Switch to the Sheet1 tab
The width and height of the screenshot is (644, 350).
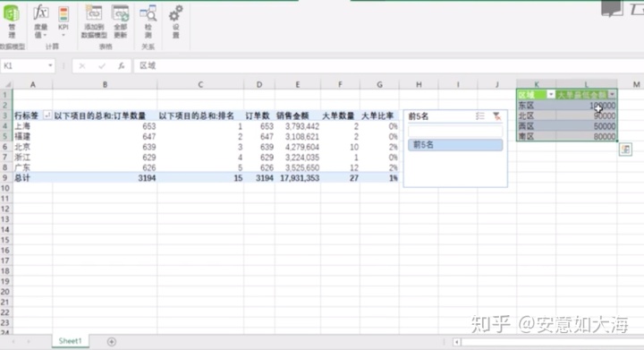pyautogui.click(x=71, y=341)
